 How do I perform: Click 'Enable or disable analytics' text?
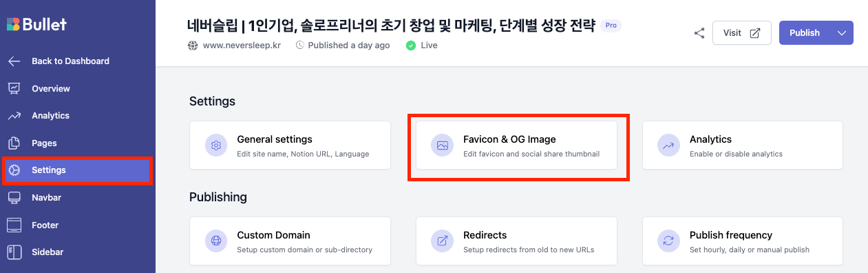(x=736, y=154)
